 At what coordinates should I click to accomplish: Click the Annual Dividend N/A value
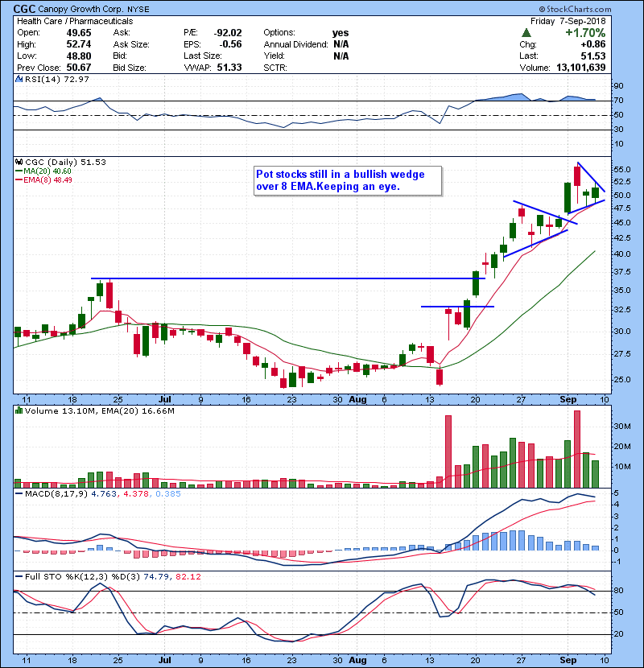341,44
